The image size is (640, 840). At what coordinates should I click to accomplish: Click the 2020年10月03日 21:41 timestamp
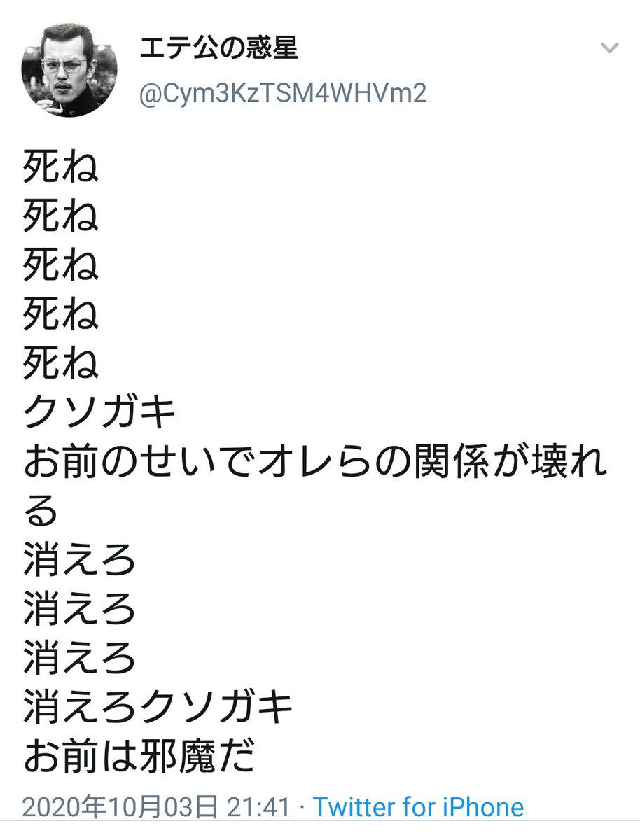[155, 807]
